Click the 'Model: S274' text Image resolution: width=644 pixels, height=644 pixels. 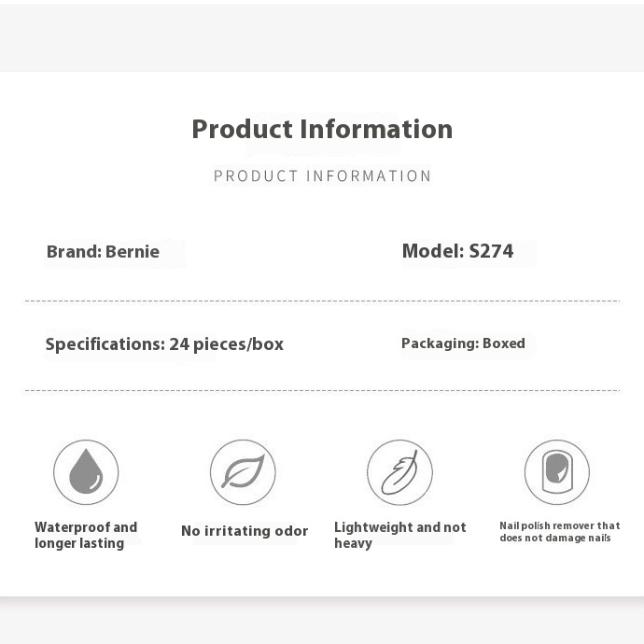coord(457,251)
